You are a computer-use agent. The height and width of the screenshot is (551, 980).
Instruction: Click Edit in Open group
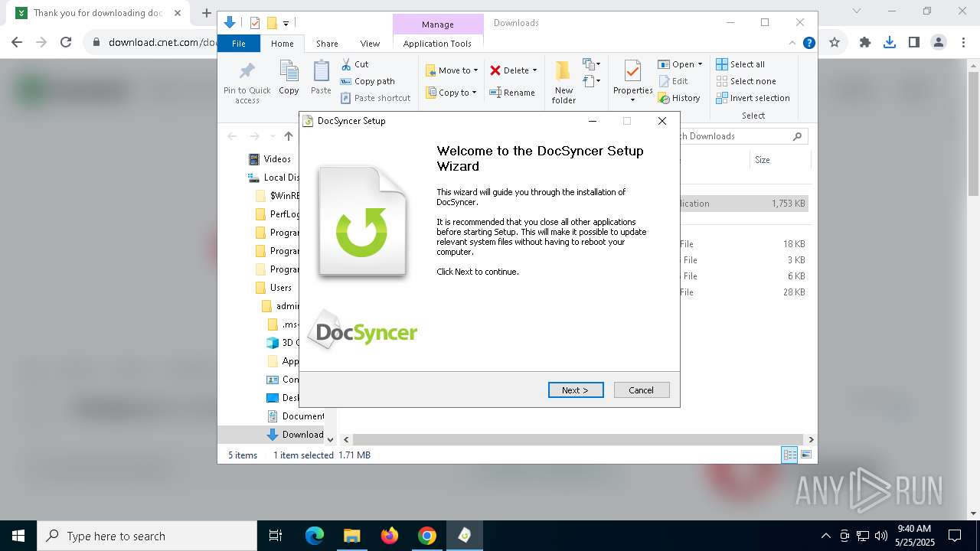point(673,81)
